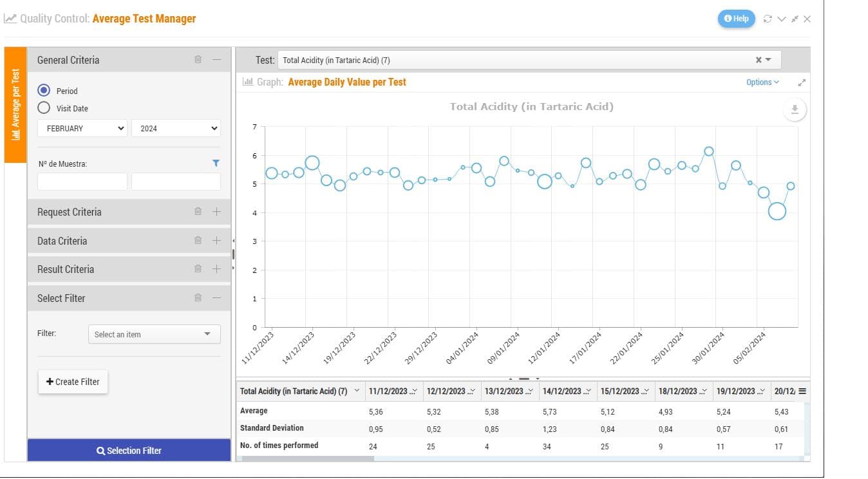The width and height of the screenshot is (868, 479).
Task: Select the Average per Test side tab
Action: click(15, 105)
